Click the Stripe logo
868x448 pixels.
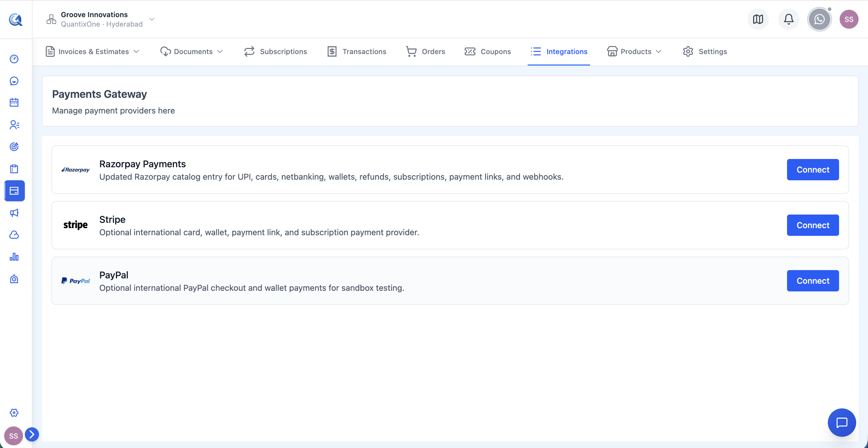click(x=75, y=225)
